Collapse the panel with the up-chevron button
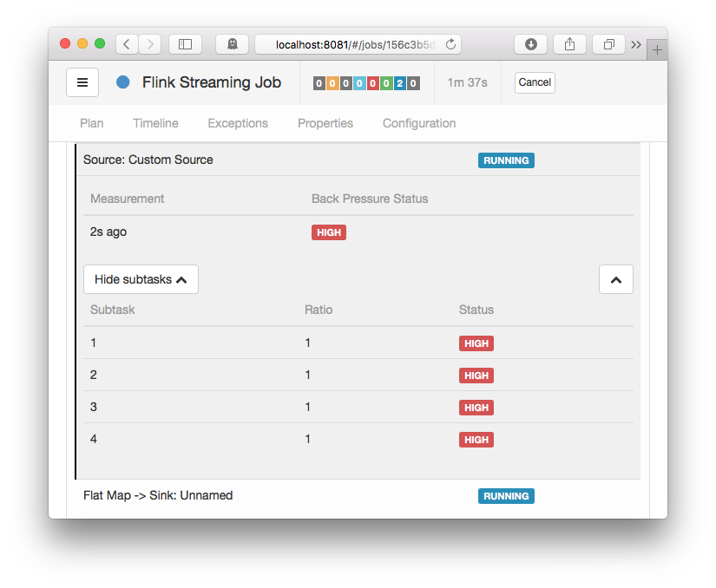Image resolution: width=716 pixels, height=588 pixels. pyautogui.click(x=616, y=279)
